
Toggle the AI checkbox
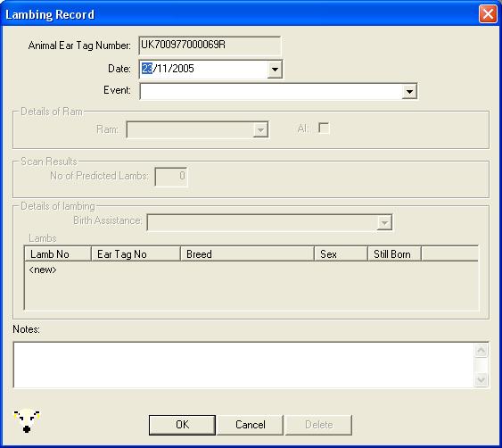click(324, 129)
